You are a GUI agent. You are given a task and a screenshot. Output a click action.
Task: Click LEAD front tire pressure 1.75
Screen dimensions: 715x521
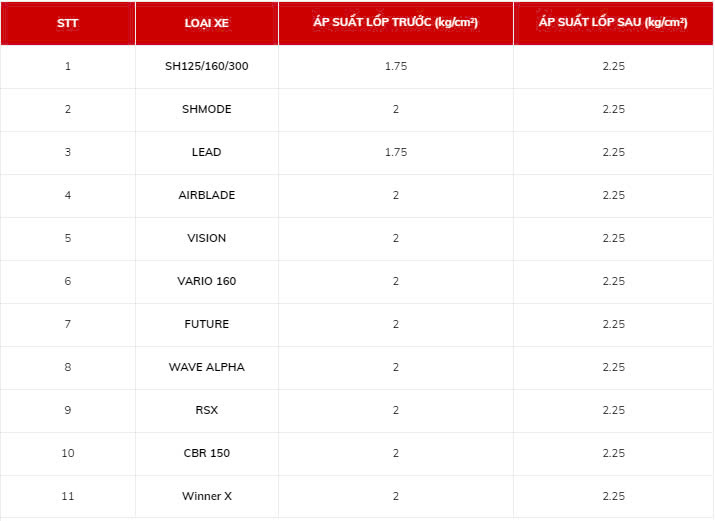(x=396, y=152)
